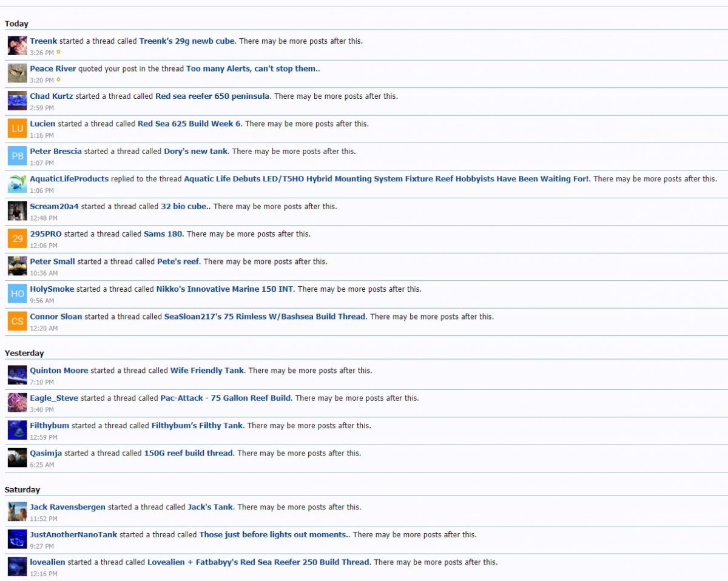Open thread Filthybum's Filthy Tank
Viewport: 728px width, 581px height.
pos(197,426)
